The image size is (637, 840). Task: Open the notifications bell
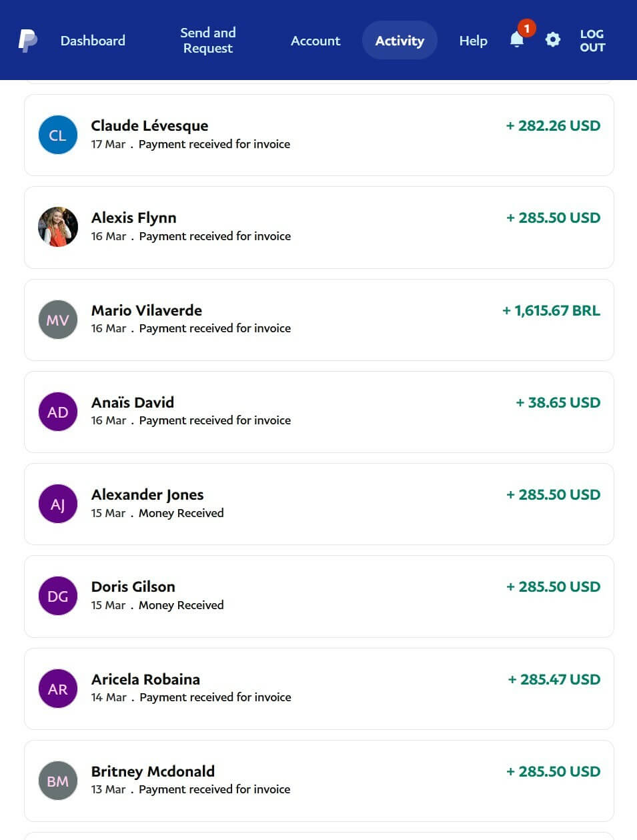(x=517, y=40)
